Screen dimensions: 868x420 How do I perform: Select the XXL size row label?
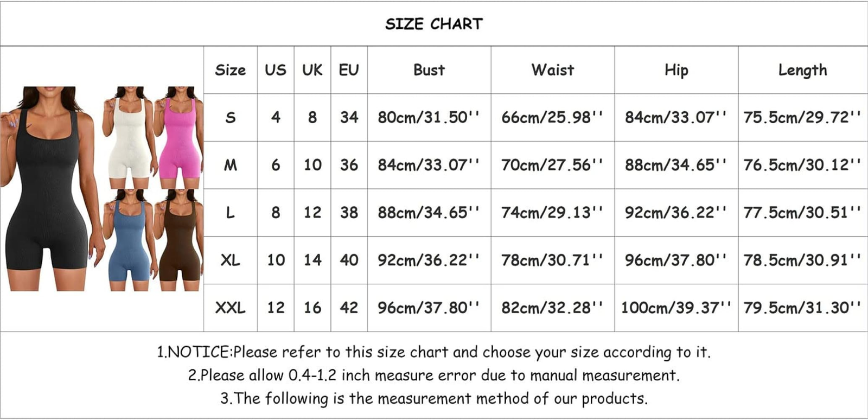pyautogui.click(x=230, y=308)
